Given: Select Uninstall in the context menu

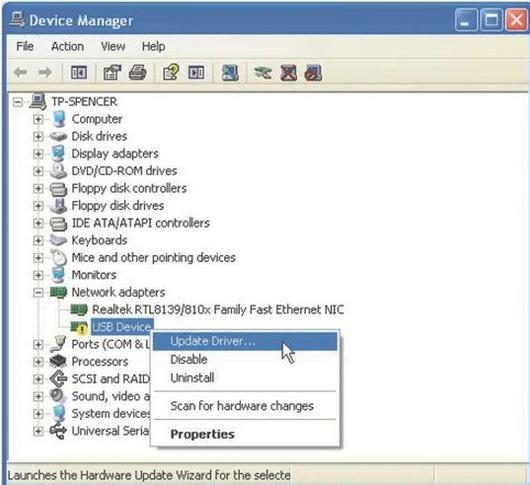Looking at the screenshot, I should click(192, 378).
